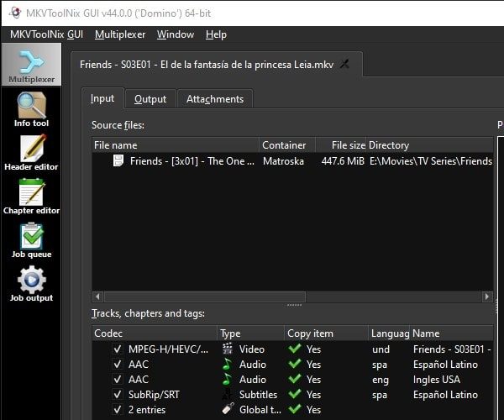Select the 'SubRip/SRT' codec row
This screenshot has width=504, height=420.
[x=154, y=395]
